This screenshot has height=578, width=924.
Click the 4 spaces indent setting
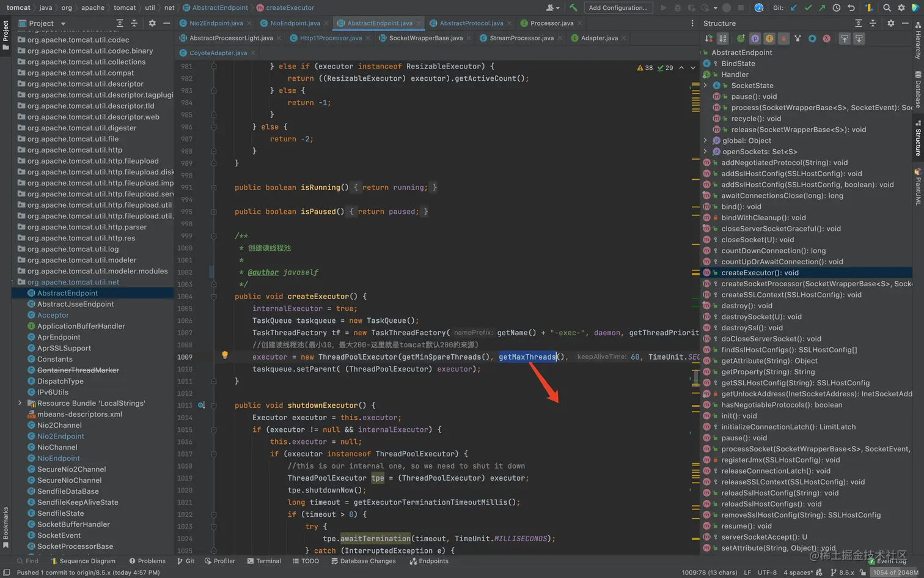798,572
